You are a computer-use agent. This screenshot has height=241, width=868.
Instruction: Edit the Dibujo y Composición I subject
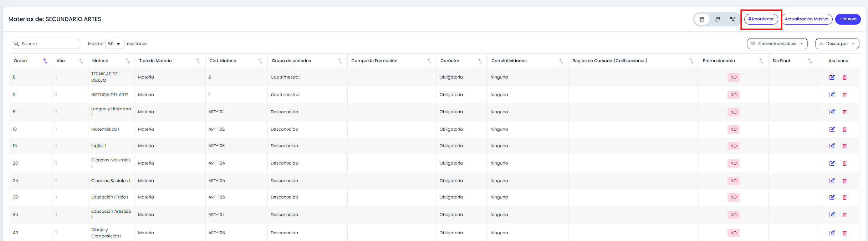tap(832, 233)
